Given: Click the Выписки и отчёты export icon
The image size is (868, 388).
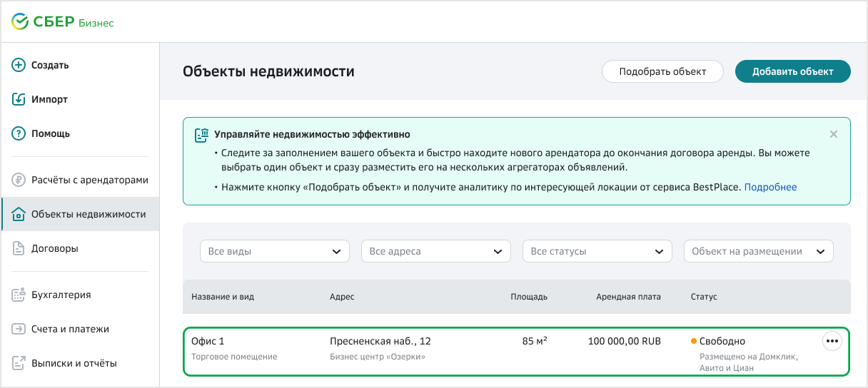Looking at the screenshot, I should 19,363.
